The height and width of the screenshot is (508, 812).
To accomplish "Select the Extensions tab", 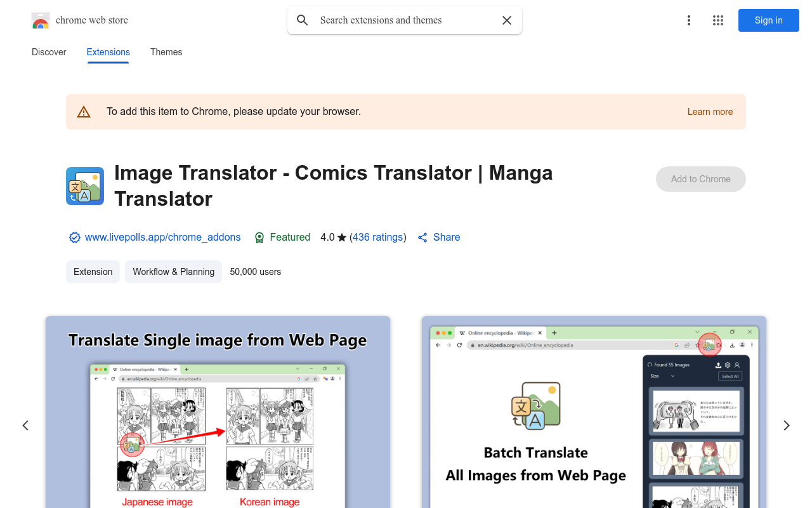I will pos(108,52).
